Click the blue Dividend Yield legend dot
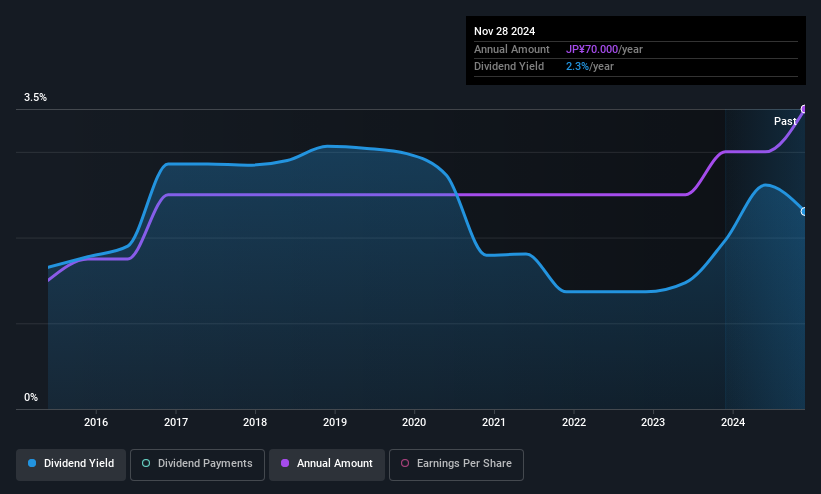Screen dimensions: 821x494 pyautogui.click(x=32, y=463)
